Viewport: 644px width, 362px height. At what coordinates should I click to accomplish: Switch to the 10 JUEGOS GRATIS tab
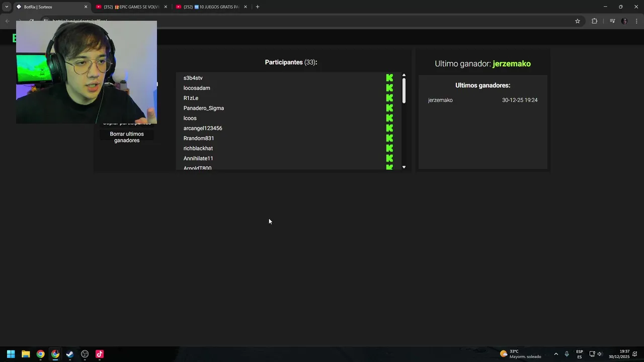tap(211, 7)
